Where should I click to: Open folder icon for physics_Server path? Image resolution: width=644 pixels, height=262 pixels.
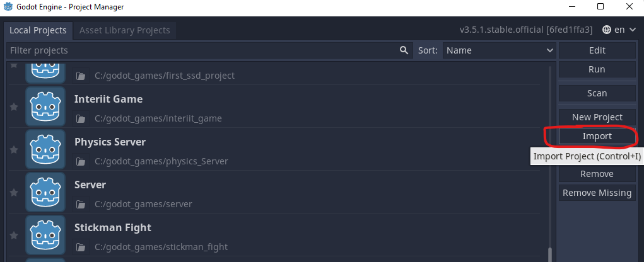81,162
